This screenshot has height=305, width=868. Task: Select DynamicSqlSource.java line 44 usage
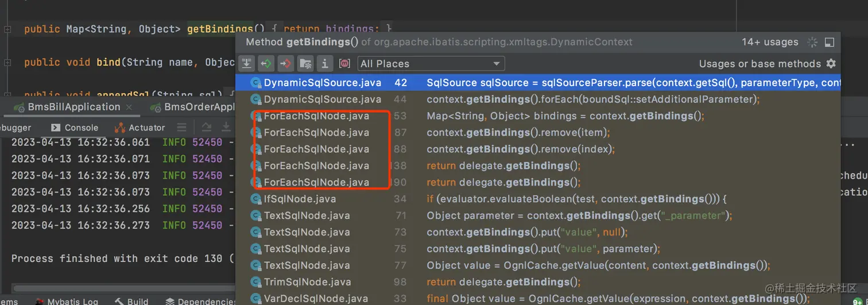[538, 99]
